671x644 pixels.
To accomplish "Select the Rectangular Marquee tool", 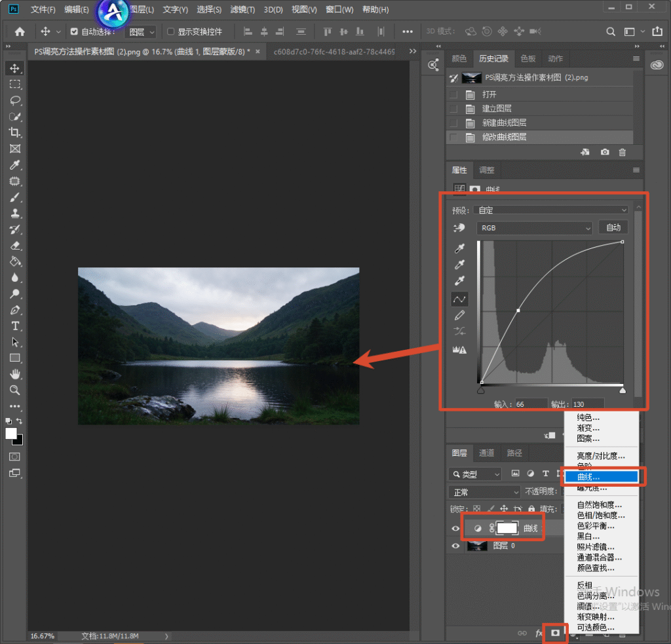I will pyautogui.click(x=15, y=85).
